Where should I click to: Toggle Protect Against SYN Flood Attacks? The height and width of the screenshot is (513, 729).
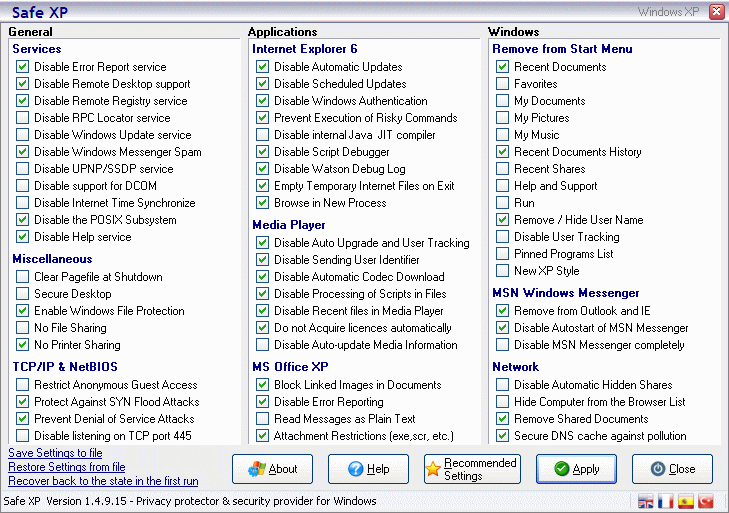click(x=22, y=401)
